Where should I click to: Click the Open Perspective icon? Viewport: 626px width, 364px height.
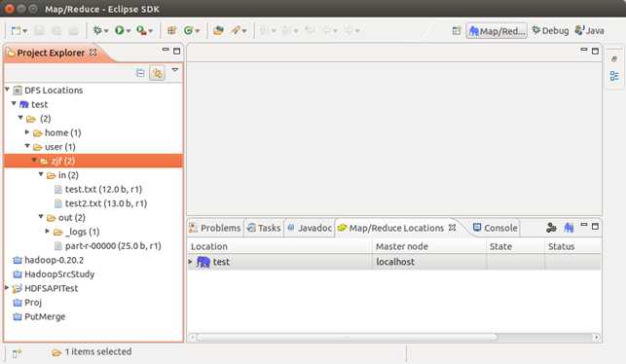457,31
